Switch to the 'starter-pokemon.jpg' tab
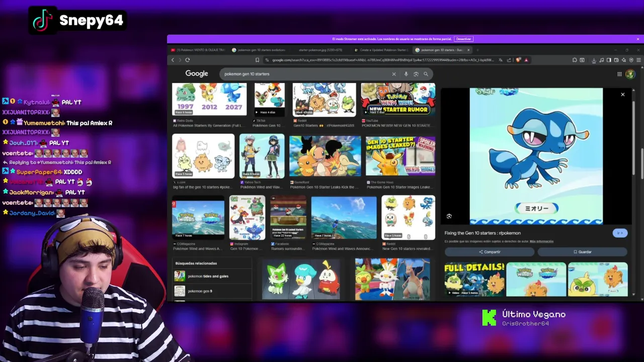Screen dimensions: 644x362 click(320, 50)
